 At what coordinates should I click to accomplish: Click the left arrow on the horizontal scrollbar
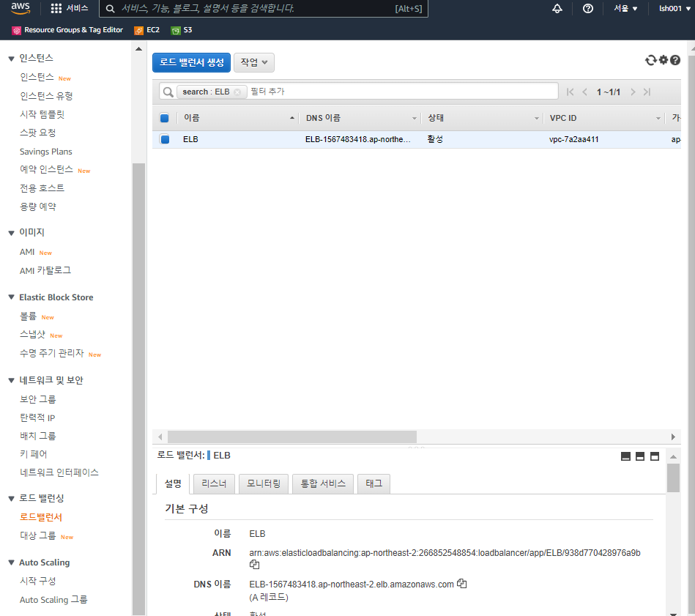click(160, 437)
